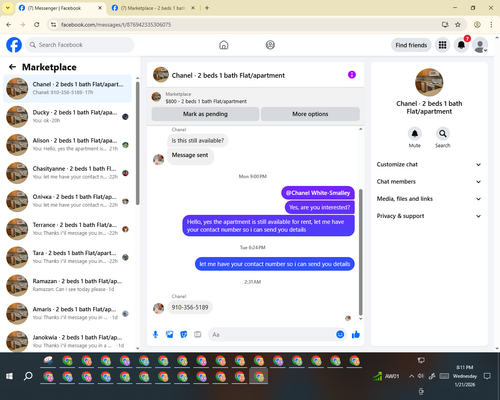Image resolution: width=500 pixels, height=400 pixels.
Task: Open conversation with Amaris
Action: [67, 313]
